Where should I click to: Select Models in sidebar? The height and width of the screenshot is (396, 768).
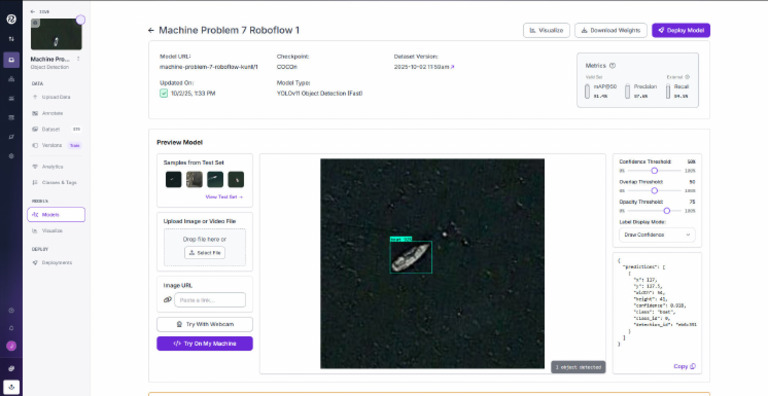click(x=56, y=215)
